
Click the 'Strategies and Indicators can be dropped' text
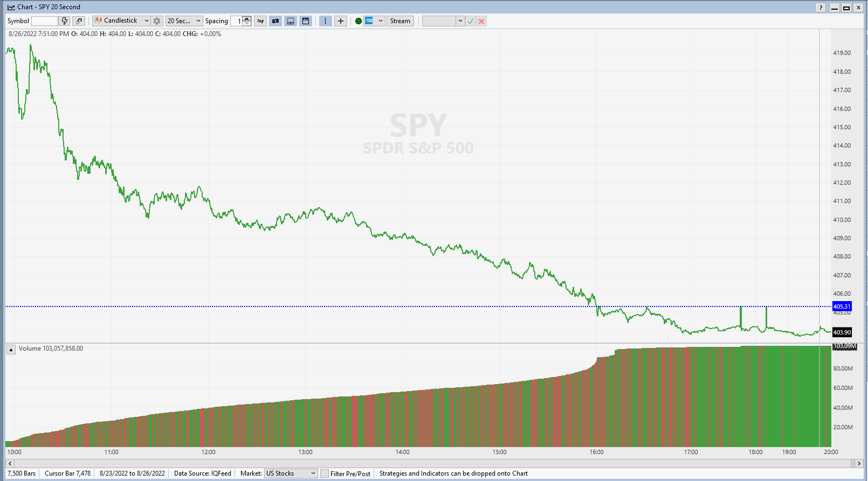coord(453,473)
